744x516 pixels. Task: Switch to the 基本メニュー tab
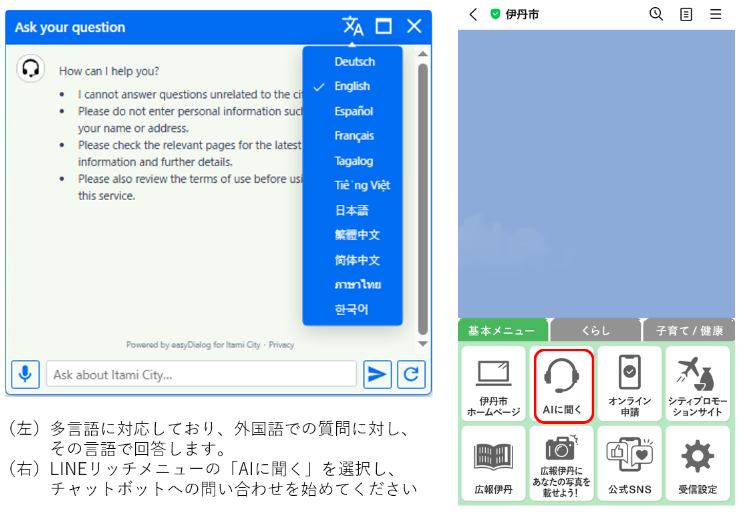(502, 330)
